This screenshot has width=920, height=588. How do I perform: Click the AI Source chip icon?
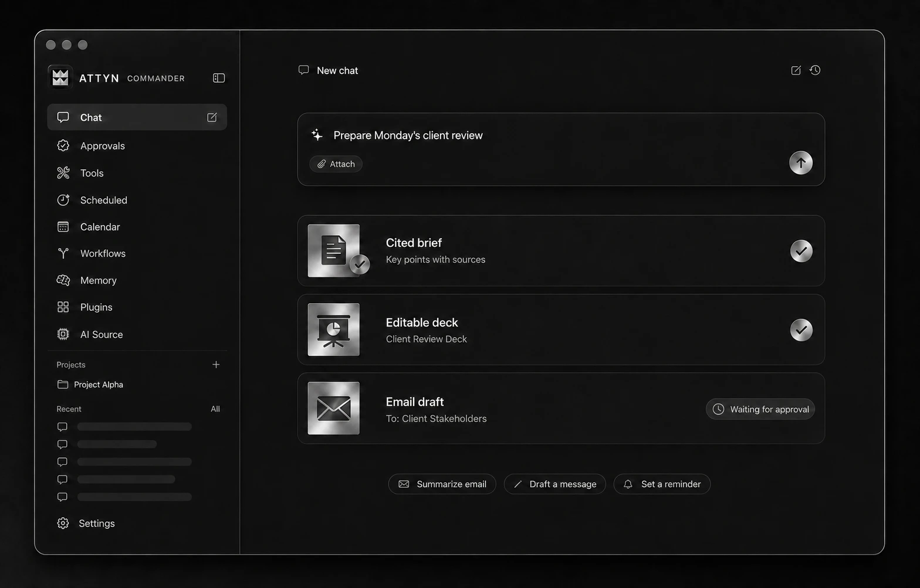63,334
